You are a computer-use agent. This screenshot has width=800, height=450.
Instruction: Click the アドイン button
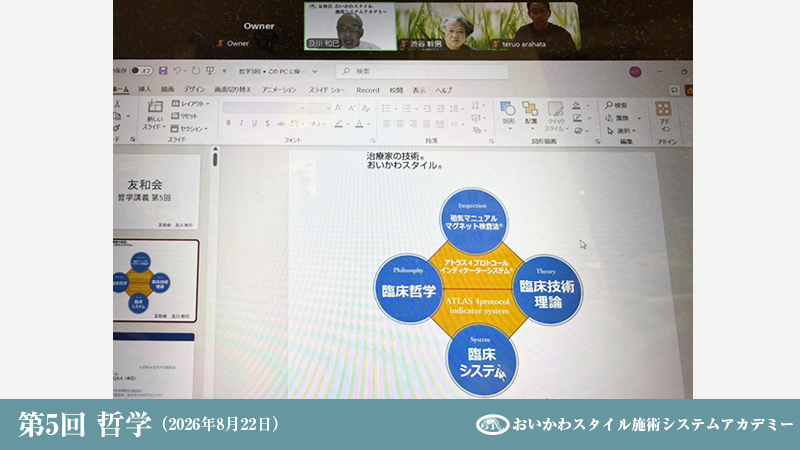point(663,116)
